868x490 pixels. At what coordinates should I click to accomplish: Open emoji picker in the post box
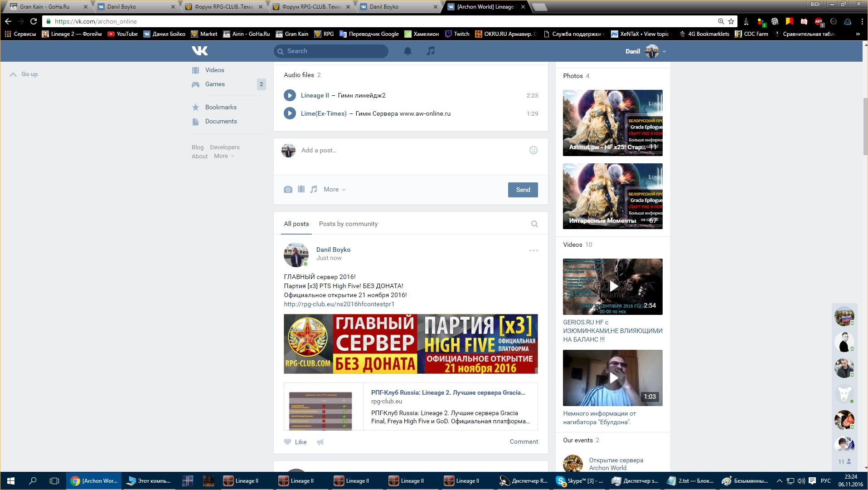pyautogui.click(x=533, y=150)
